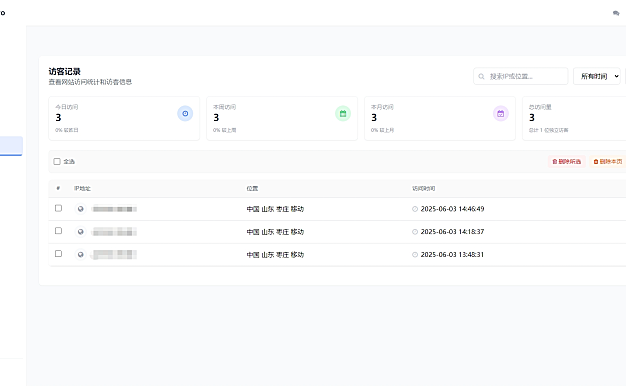
Task: Check the row visited at 14:18:37
Action: click(58, 231)
